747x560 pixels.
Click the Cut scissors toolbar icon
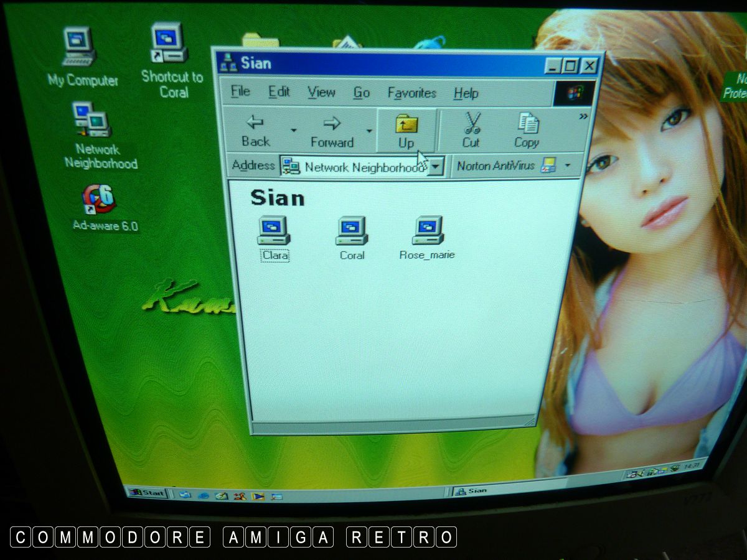pyautogui.click(x=472, y=131)
